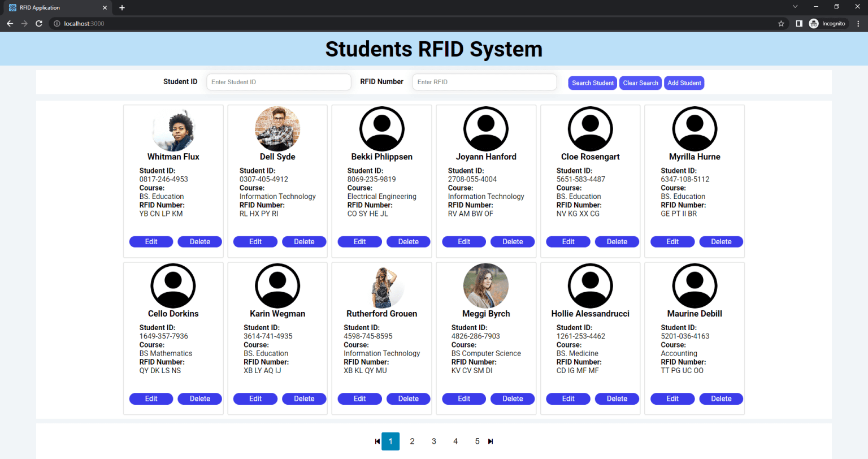Open a new browser tab
This screenshot has width=868, height=459.
click(x=121, y=7)
